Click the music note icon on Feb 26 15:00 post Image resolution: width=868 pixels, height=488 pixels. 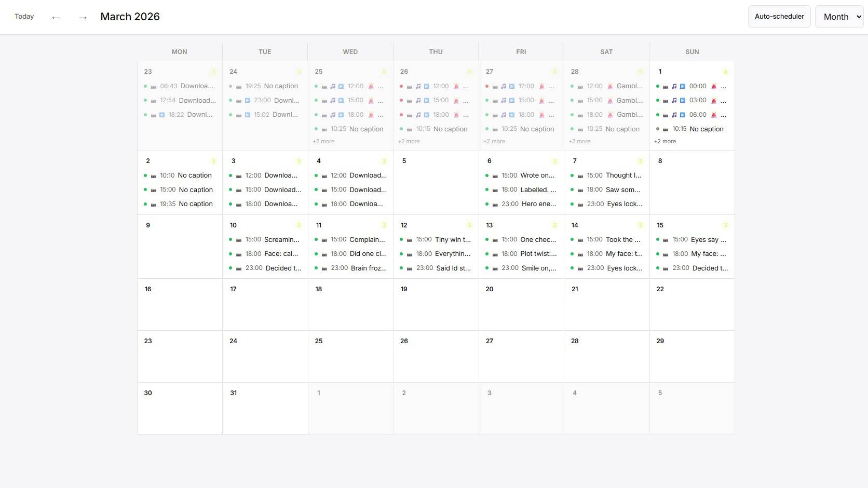[418, 101]
